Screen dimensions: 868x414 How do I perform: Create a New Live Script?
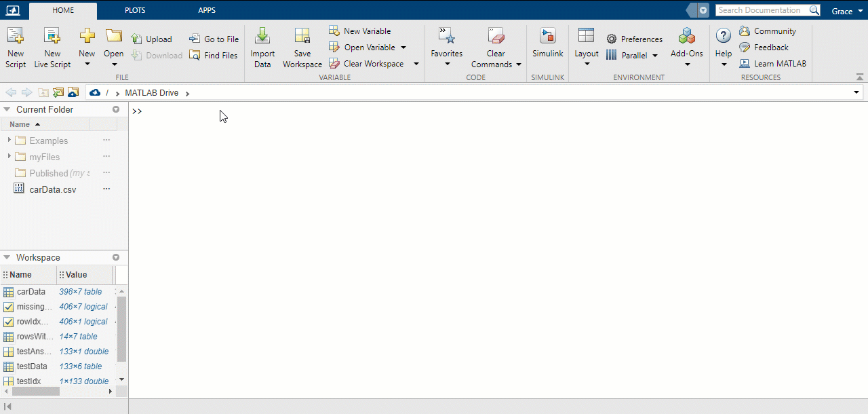pos(52,37)
